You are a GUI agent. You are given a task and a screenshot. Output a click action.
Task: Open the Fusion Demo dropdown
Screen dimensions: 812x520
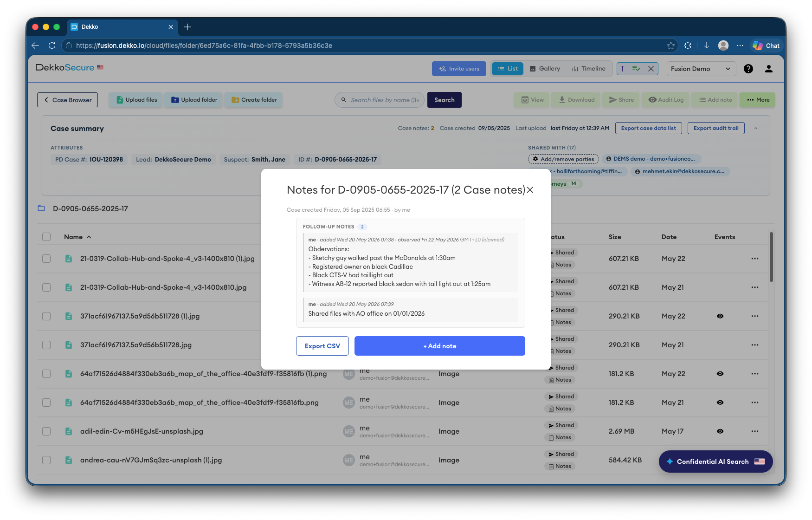[x=701, y=69]
